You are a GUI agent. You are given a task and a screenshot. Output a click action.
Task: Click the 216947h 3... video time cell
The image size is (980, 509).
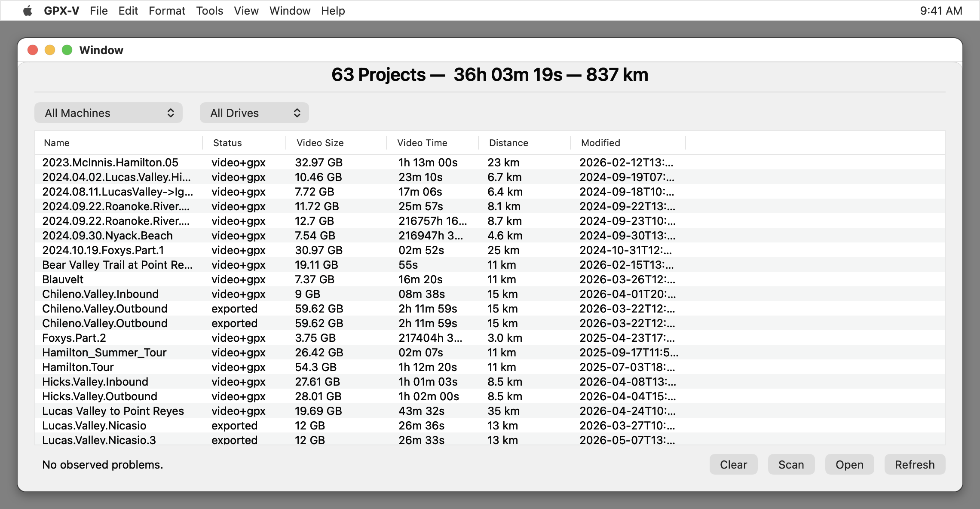pyautogui.click(x=431, y=236)
